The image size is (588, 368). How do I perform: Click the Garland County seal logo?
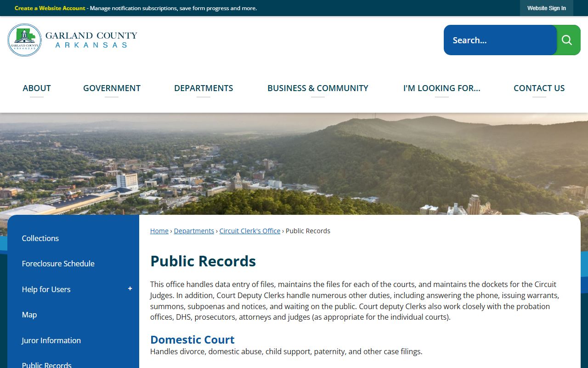coord(25,40)
